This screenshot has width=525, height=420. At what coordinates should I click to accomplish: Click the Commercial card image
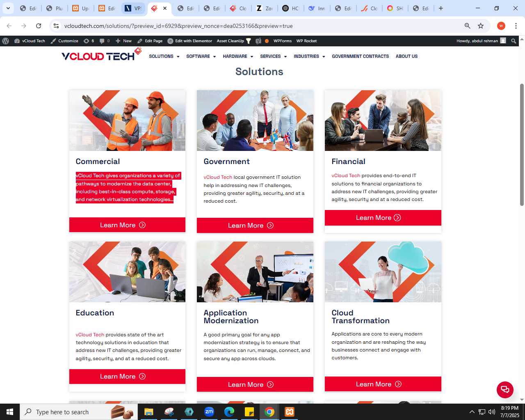[127, 121]
